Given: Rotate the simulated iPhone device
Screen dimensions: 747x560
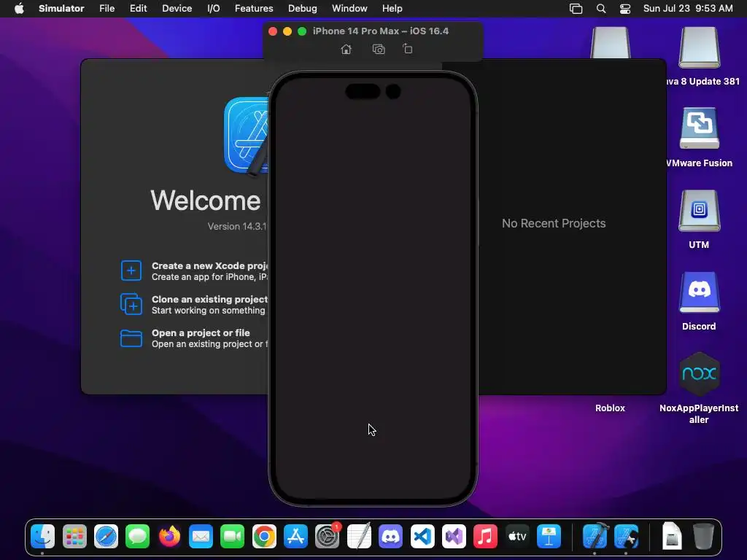Looking at the screenshot, I should [407, 49].
